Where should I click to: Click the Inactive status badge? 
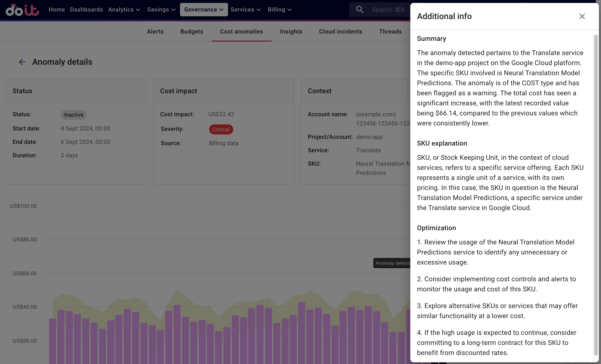tap(73, 115)
